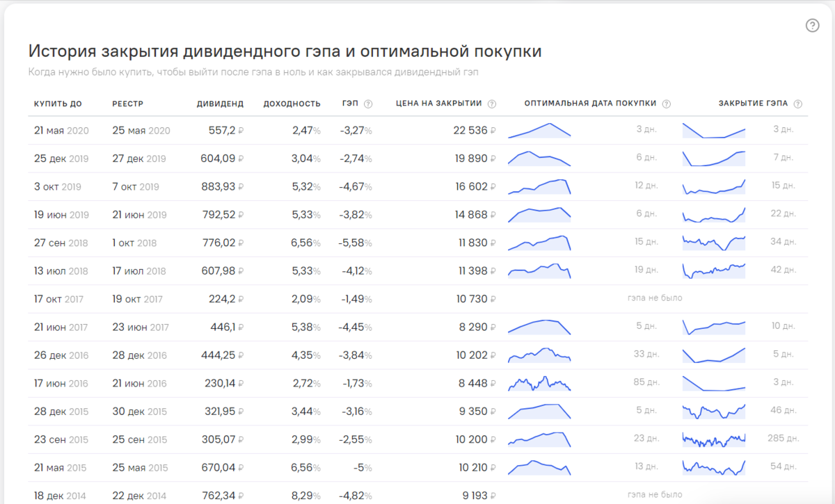Screen dimensions: 835x504
Task: Click the Дивиденд column header
Action: (220, 104)
